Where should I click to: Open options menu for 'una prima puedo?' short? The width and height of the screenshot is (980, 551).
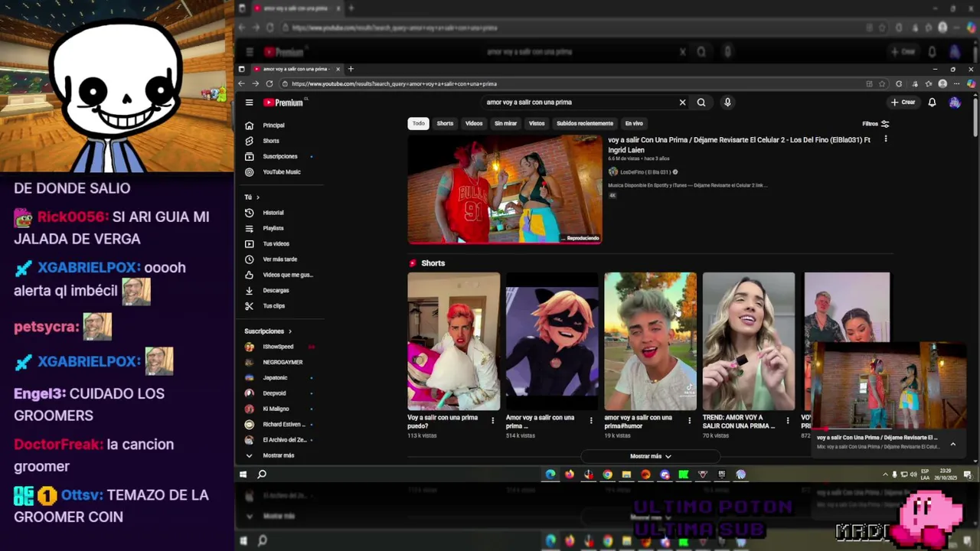[492, 420]
